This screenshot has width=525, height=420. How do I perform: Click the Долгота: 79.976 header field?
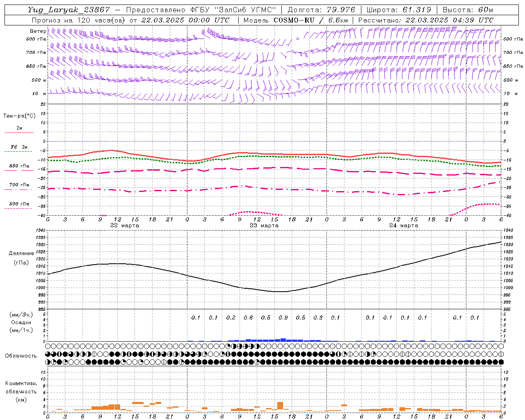pos(322,10)
